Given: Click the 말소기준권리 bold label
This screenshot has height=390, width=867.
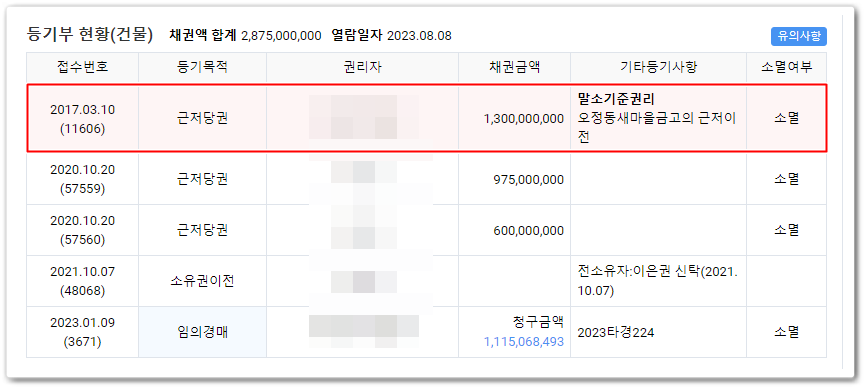Looking at the screenshot, I should pyautogui.click(x=615, y=100).
